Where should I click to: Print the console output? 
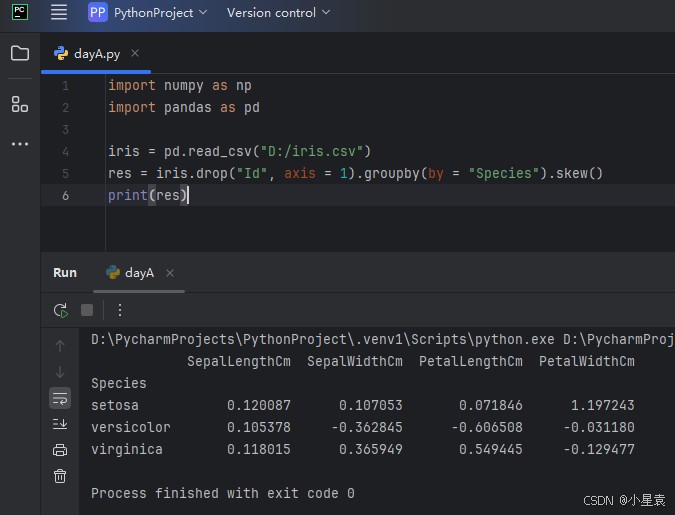[x=60, y=450]
